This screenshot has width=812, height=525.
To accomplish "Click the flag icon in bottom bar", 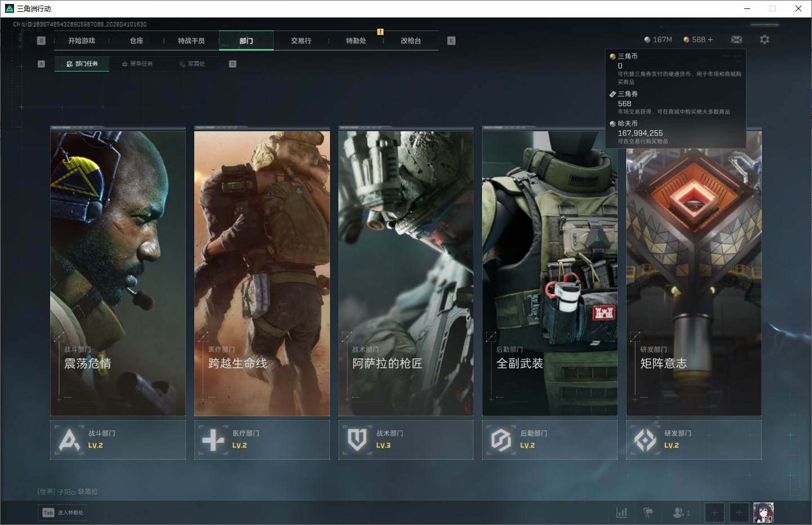I will [x=648, y=513].
